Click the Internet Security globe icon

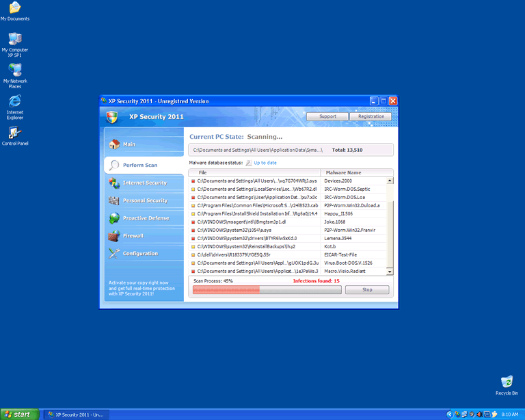(114, 183)
